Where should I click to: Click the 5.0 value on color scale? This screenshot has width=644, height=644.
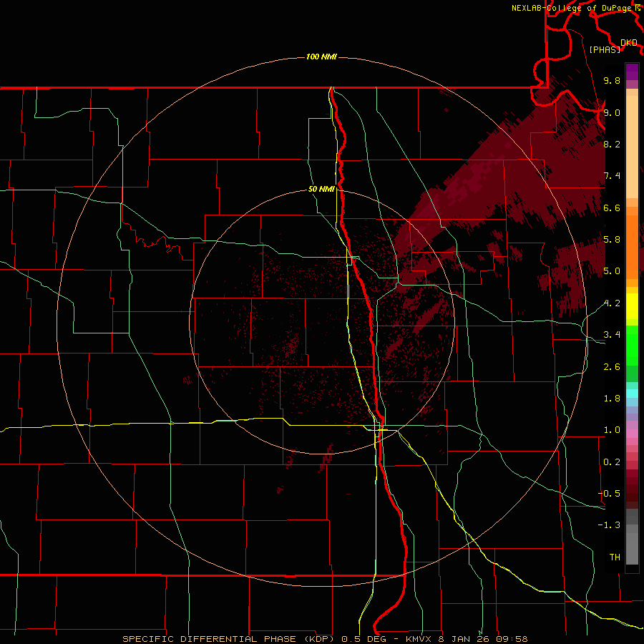[612, 271]
